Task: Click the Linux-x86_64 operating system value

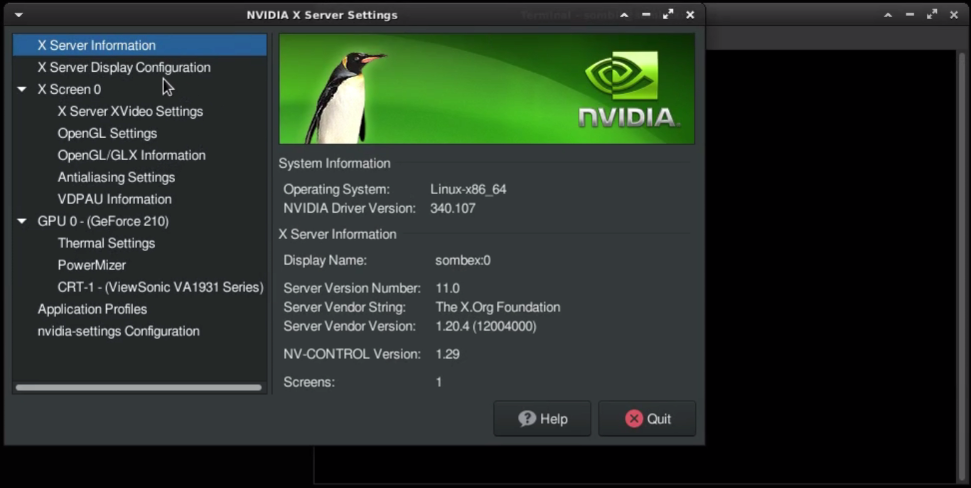Action: [468, 190]
